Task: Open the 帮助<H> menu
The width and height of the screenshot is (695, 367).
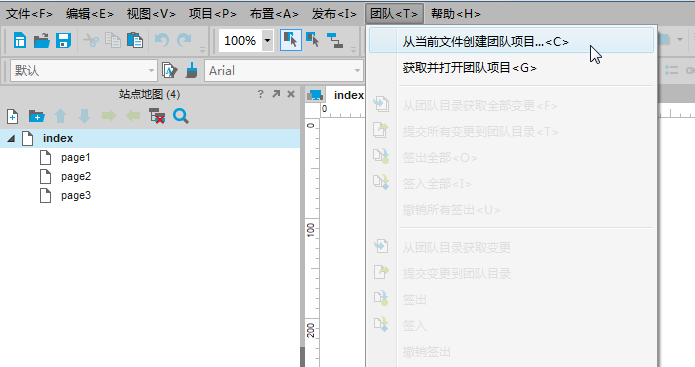Action: coord(456,14)
